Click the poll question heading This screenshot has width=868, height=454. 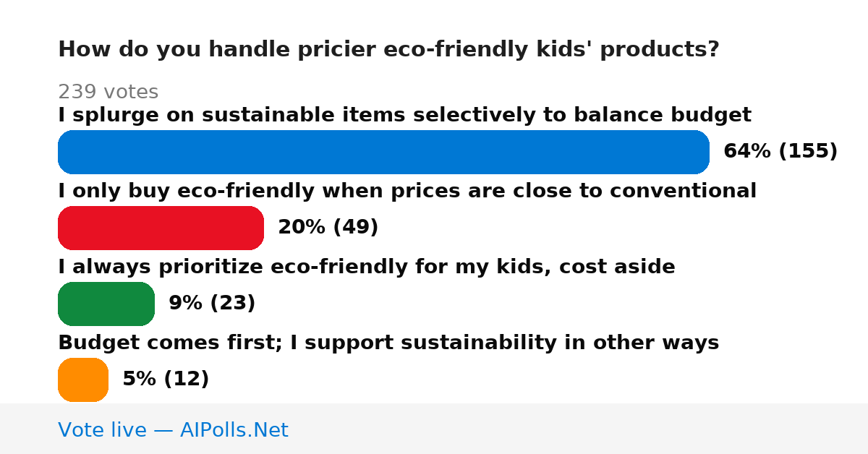pyautogui.click(x=388, y=50)
